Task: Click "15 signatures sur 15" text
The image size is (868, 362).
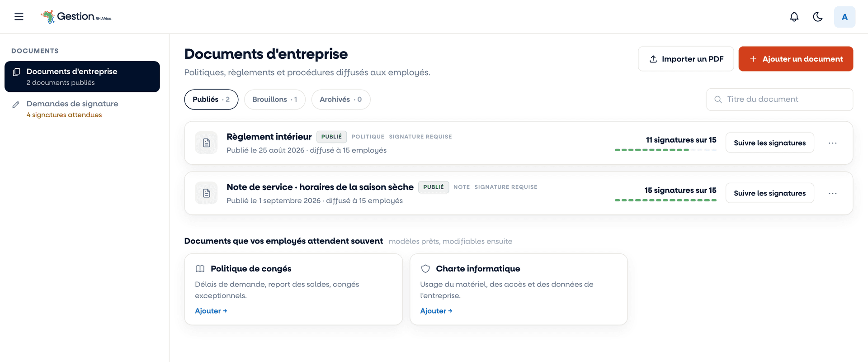Action: [680, 190]
